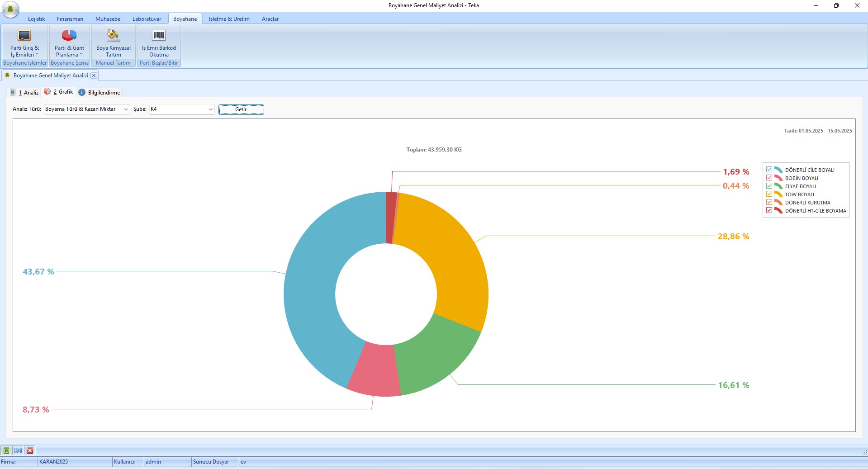The width and height of the screenshot is (868, 469).
Task: Toggle DÖNERLİ KURUTMA legend checkbox
Action: (x=769, y=202)
